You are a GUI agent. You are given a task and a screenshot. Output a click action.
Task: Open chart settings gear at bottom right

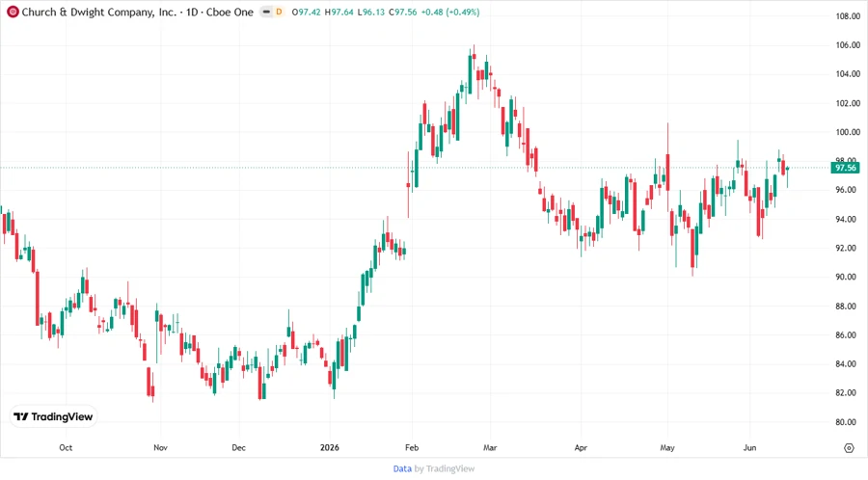[x=849, y=448]
